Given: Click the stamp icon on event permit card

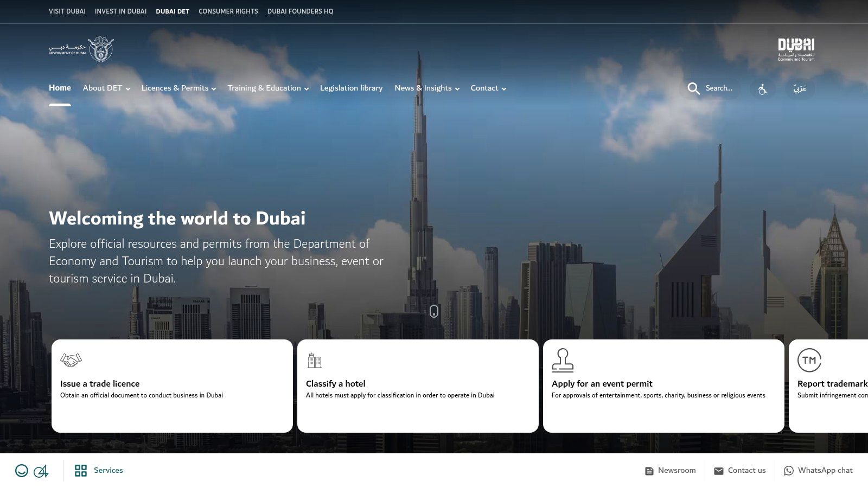Looking at the screenshot, I should click(x=563, y=359).
